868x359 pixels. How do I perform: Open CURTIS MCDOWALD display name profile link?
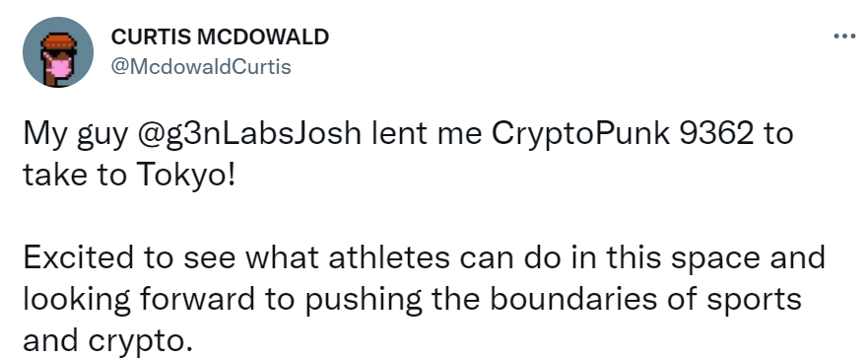point(220,37)
